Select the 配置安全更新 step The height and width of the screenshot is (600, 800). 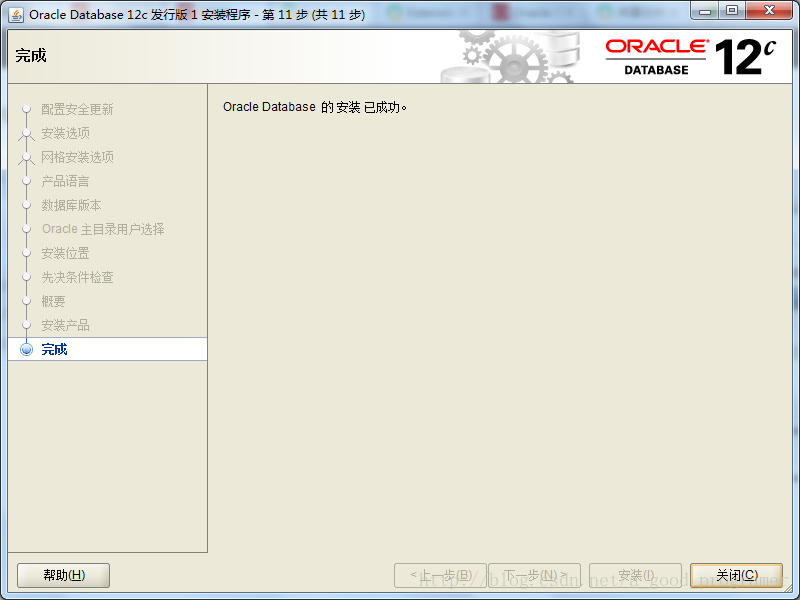pos(77,109)
